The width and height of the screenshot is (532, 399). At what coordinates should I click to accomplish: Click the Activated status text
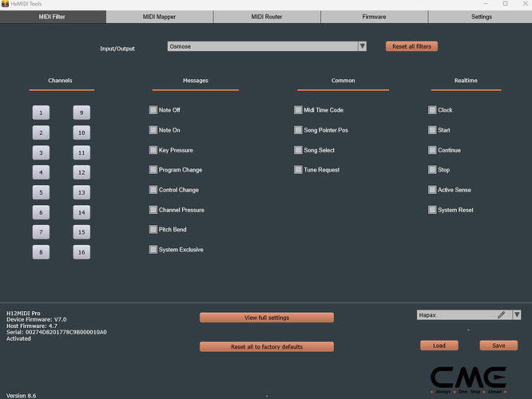coord(18,338)
